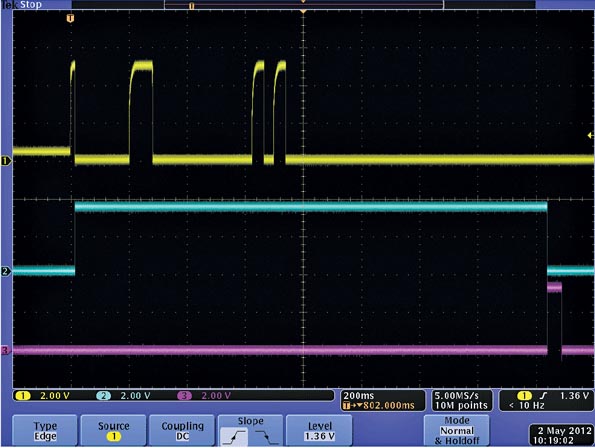Open the trigger Type Edge menu
Screen dimensions: 595x448
(x=45, y=431)
